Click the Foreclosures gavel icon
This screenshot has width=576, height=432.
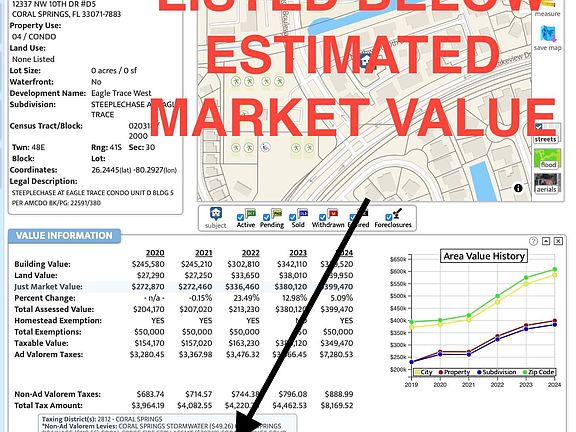tap(397, 213)
